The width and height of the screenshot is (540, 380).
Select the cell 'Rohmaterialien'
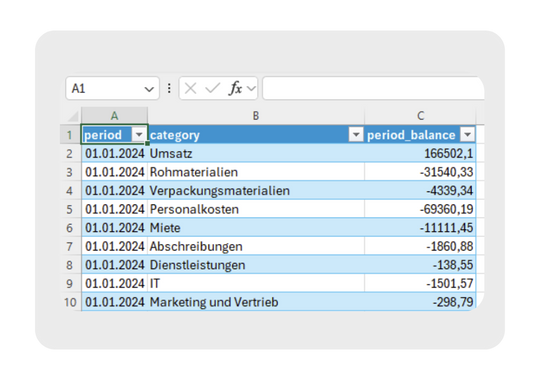(x=256, y=172)
